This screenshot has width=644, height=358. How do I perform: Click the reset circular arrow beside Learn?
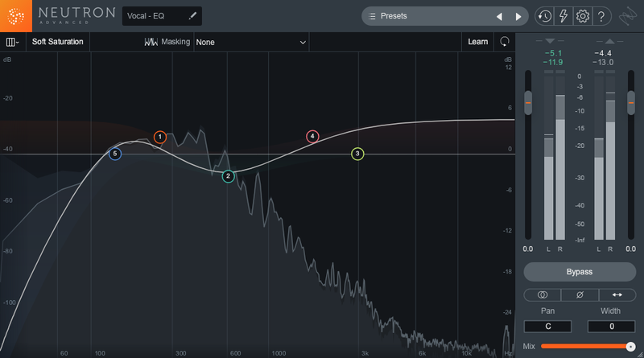504,41
